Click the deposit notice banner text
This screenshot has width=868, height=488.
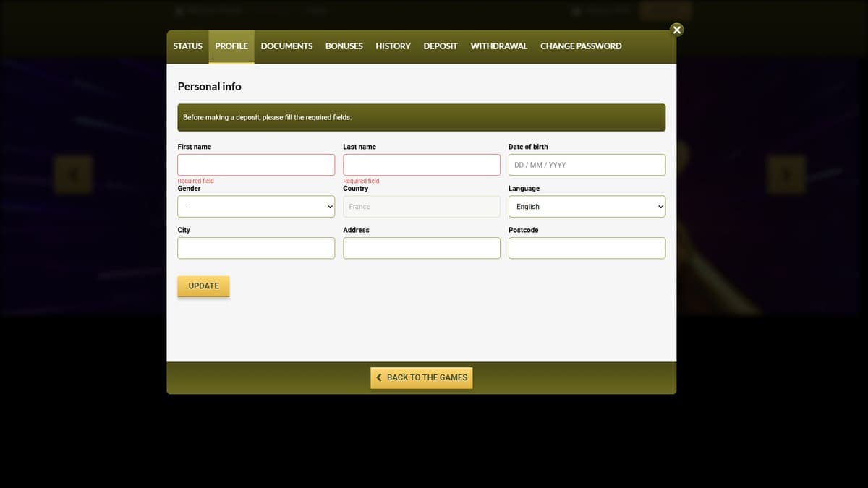267,117
